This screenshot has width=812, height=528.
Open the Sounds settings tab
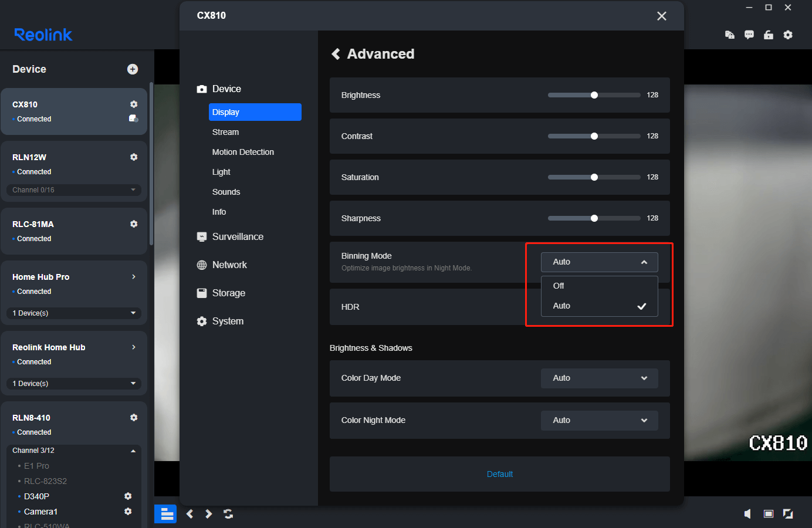(226, 192)
